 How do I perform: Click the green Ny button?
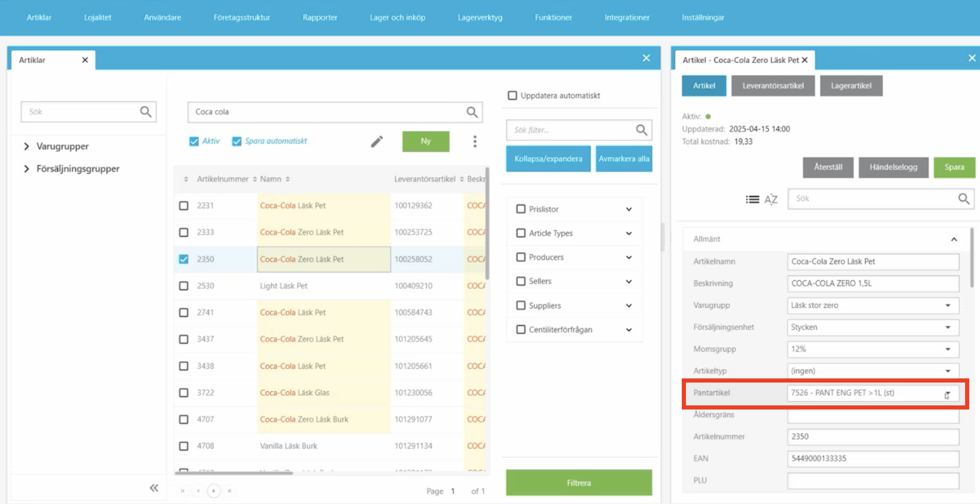click(426, 141)
